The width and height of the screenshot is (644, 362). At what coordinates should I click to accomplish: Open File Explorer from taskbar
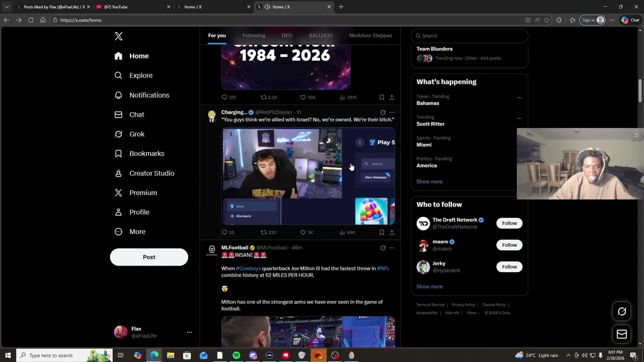coord(171,355)
